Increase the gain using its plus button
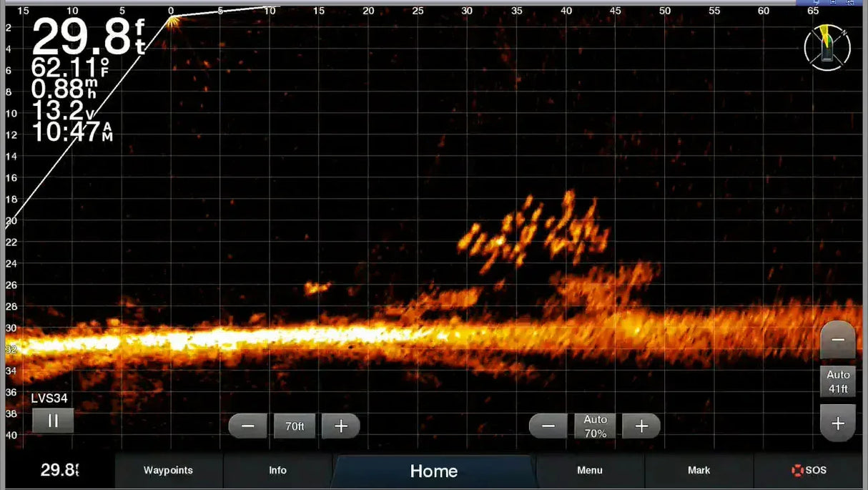The width and height of the screenshot is (868, 490). [641, 426]
